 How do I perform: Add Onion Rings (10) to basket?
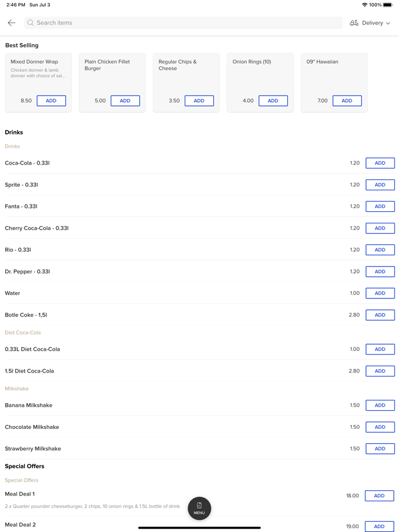[x=273, y=101]
